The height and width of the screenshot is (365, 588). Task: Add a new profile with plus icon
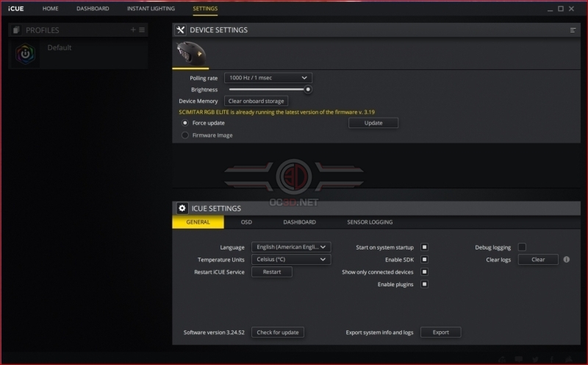[x=133, y=29]
